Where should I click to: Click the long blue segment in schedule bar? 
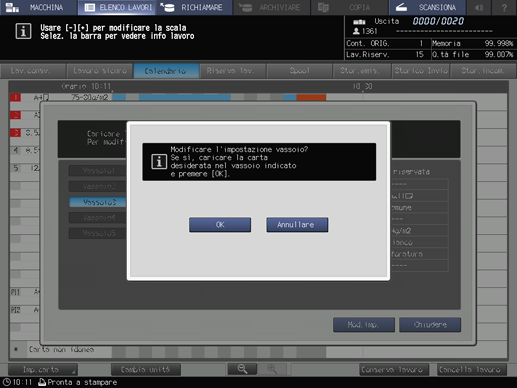(x=185, y=97)
